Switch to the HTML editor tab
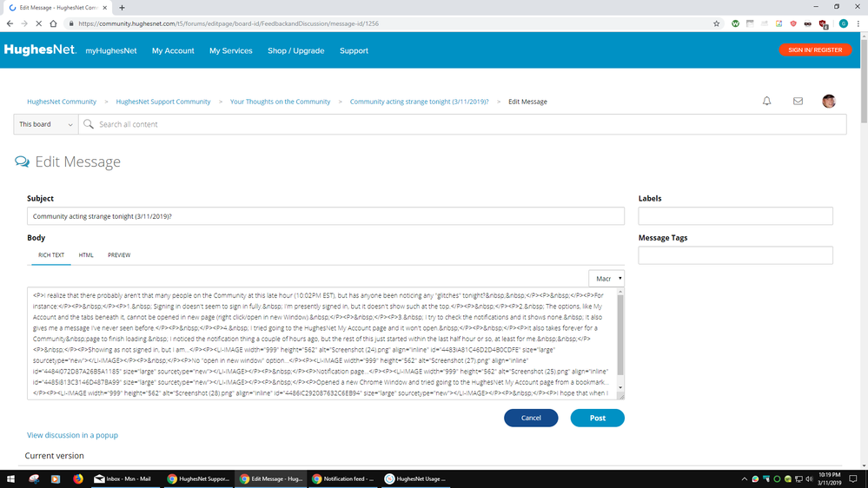 point(86,255)
